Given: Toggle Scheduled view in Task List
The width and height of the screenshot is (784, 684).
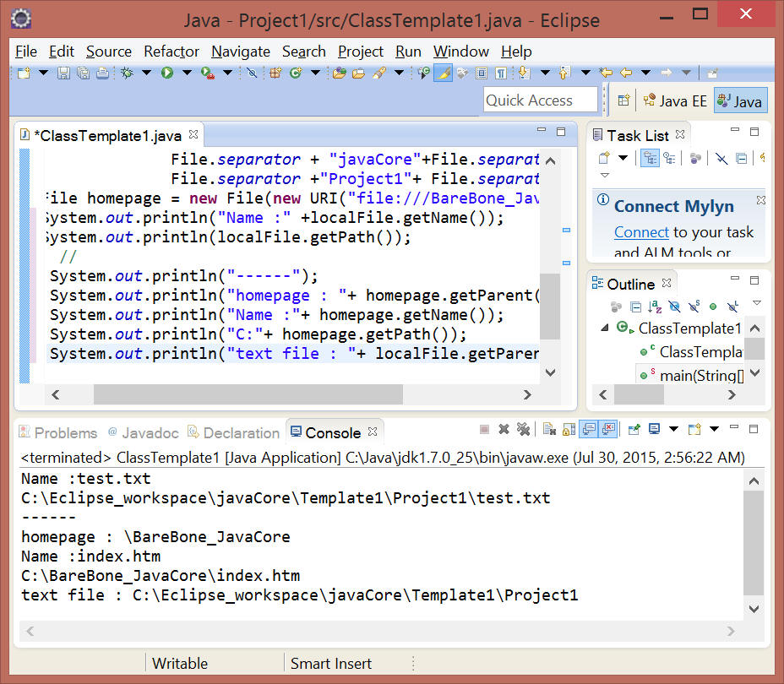Looking at the screenshot, I should tap(669, 159).
